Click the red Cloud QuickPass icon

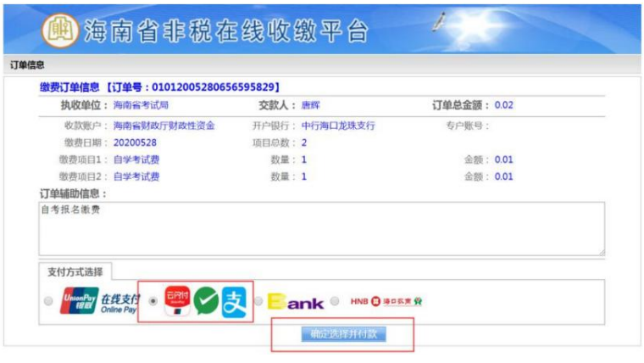tap(177, 301)
